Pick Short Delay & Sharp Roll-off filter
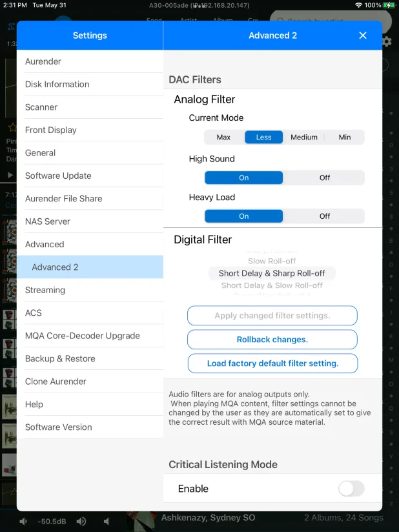Viewport: 399px width, 532px height. point(272,273)
